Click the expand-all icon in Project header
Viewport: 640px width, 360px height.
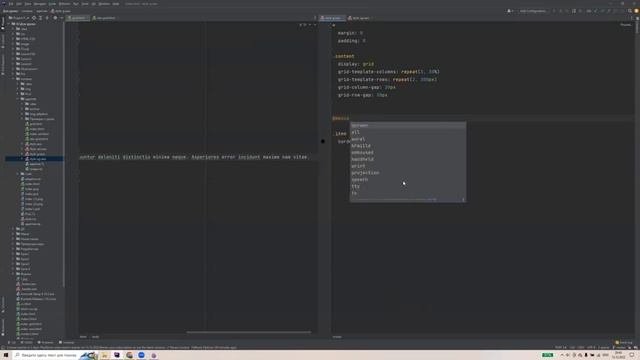tap(40, 18)
